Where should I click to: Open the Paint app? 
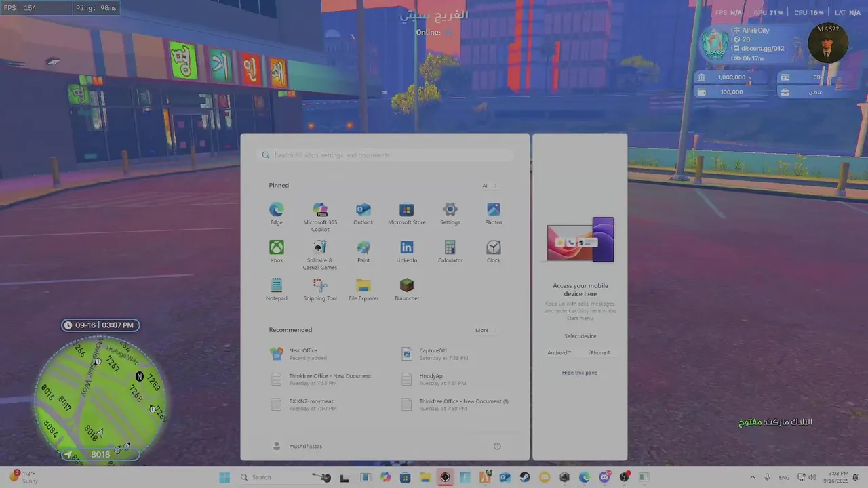coord(363,251)
